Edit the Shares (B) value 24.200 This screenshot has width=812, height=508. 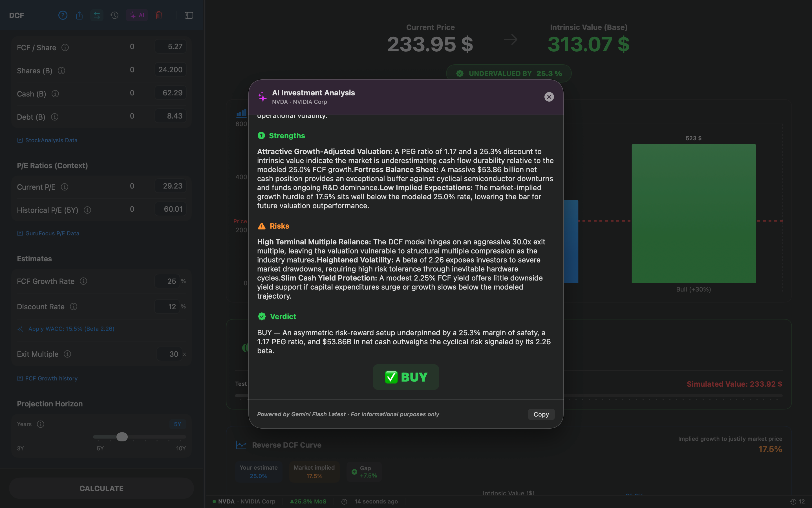tap(171, 69)
